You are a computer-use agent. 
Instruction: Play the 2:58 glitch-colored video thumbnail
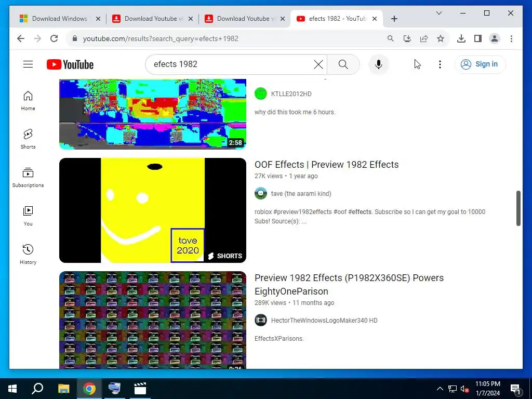tap(153, 114)
